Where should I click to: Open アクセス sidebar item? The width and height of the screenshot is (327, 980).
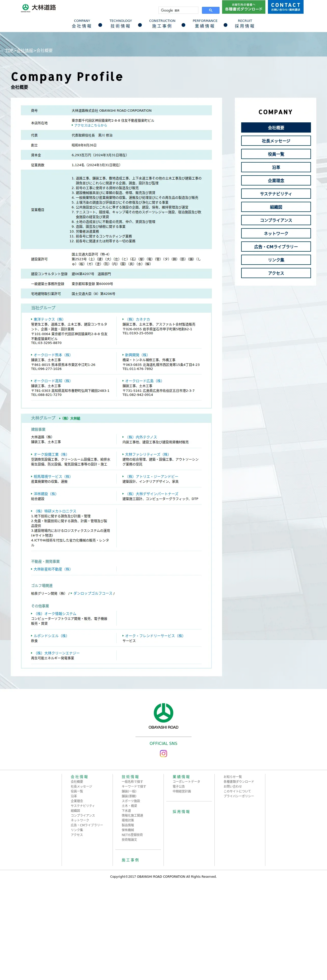(x=276, y=273)
